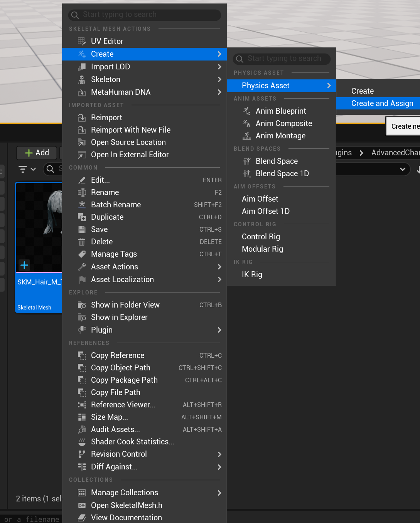The width and height of the screenshot is (420, 523).
Task: Click the Shader Cook Statistics icon
Action: pyautogui.click(x=82, y=442)
